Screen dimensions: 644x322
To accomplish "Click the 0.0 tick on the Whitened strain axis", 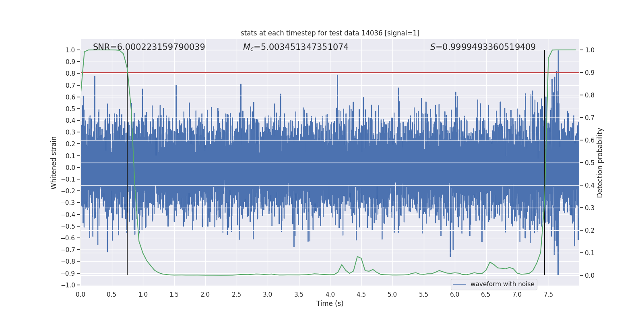I will point(70,167).
